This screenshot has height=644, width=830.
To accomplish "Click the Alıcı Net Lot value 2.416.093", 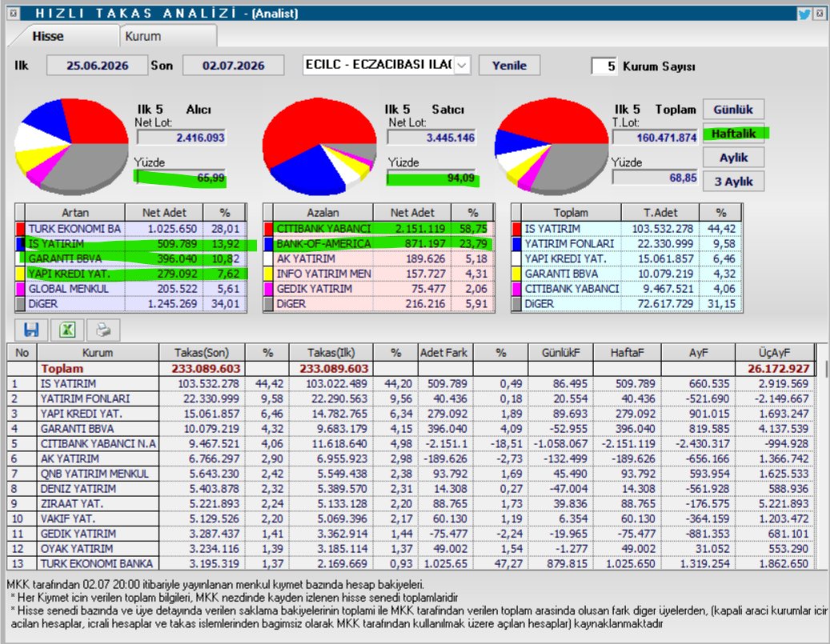I will [181, 138].
